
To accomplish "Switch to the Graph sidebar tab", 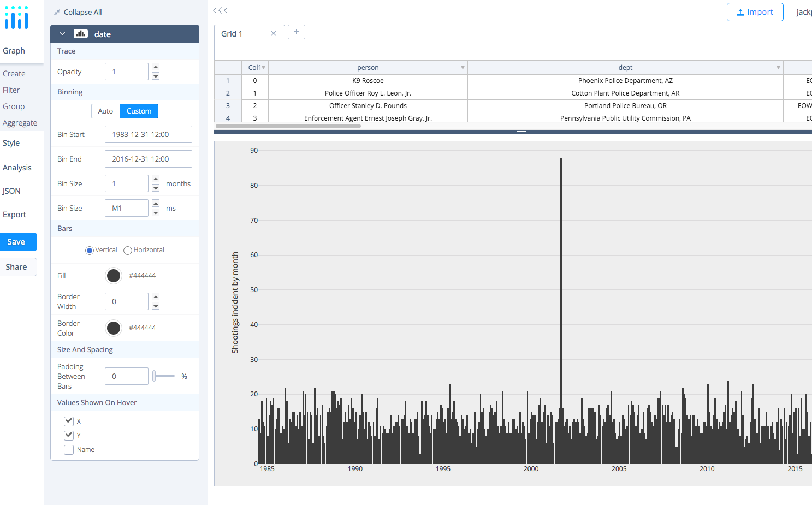I will tap(13, 50).
